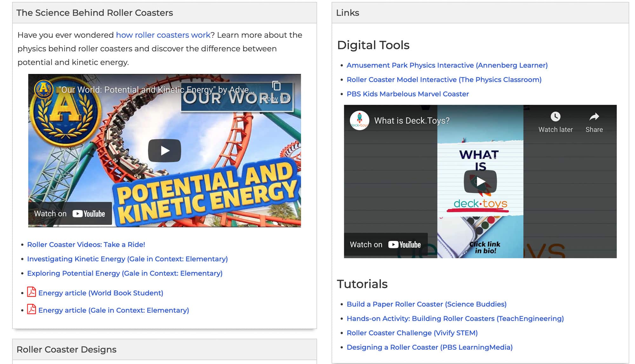This screenshot has height=364, width=635.
Task: Open the 'how roller coasters work' link
Action: coord(163,35)
